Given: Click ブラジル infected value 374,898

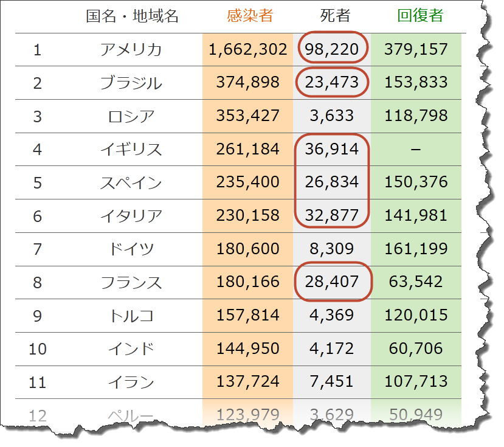Looking at the screenshot, I should click(x=248, y=82).
